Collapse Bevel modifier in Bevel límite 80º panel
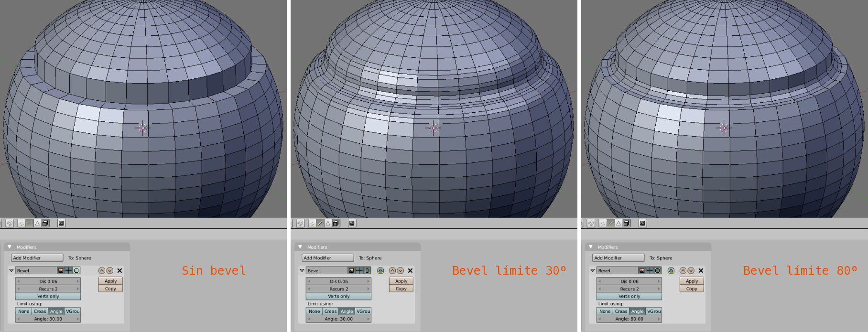 coord(593,270)
